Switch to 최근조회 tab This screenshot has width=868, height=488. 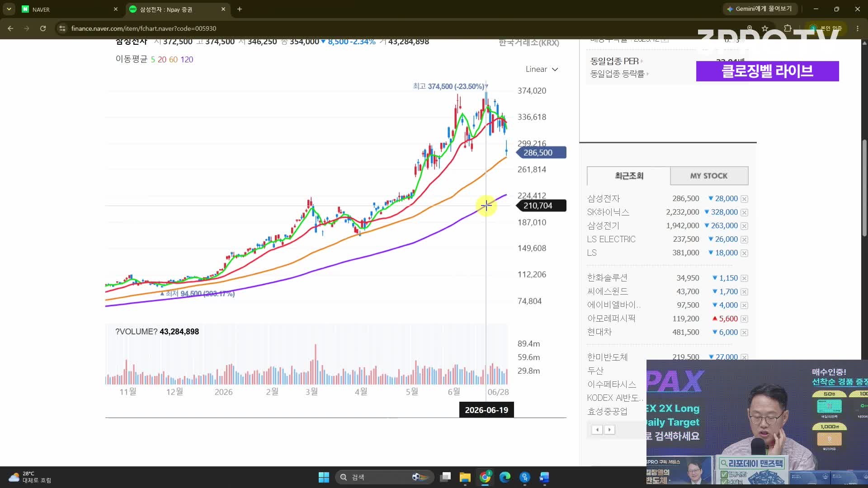click(x=628, y=176)
